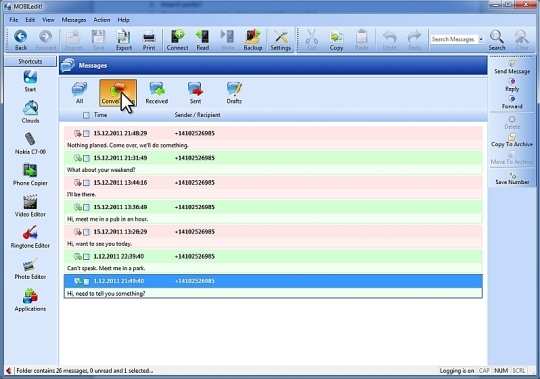The image size is (540, 379).
Task: Click the Photo Editor sidebar icon
Action: point(30,269)
